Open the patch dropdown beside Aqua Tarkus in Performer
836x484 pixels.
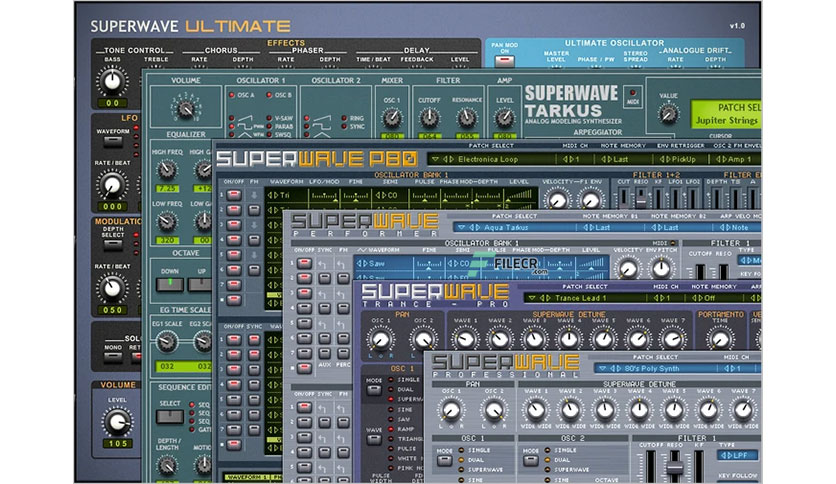tap(461, 228)
